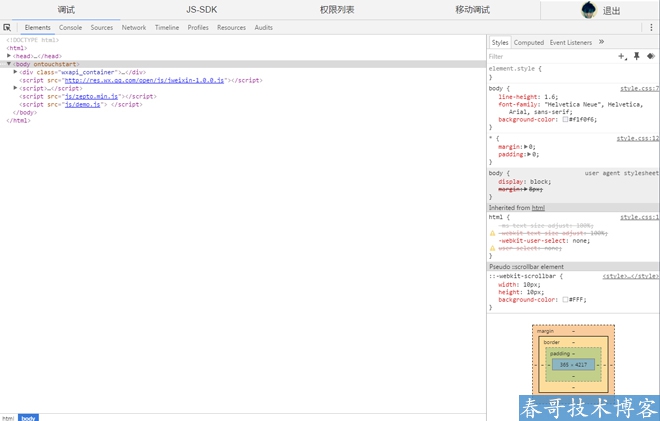Focus the Styles Filter field
This screenshot has height=421, width=660.
coord(551,56)
